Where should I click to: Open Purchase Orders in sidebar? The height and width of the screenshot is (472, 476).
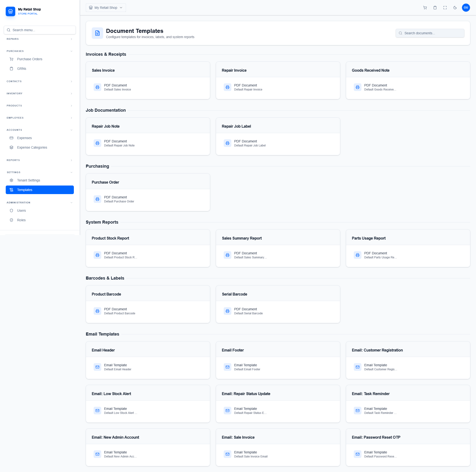[x=40, y=59]
